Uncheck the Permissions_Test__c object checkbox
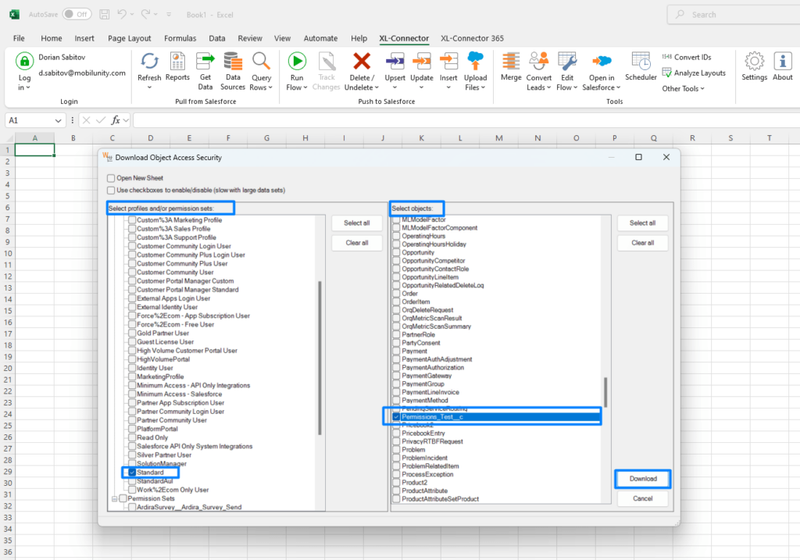The width and height of the screenshot is (800, 560). 396,417
